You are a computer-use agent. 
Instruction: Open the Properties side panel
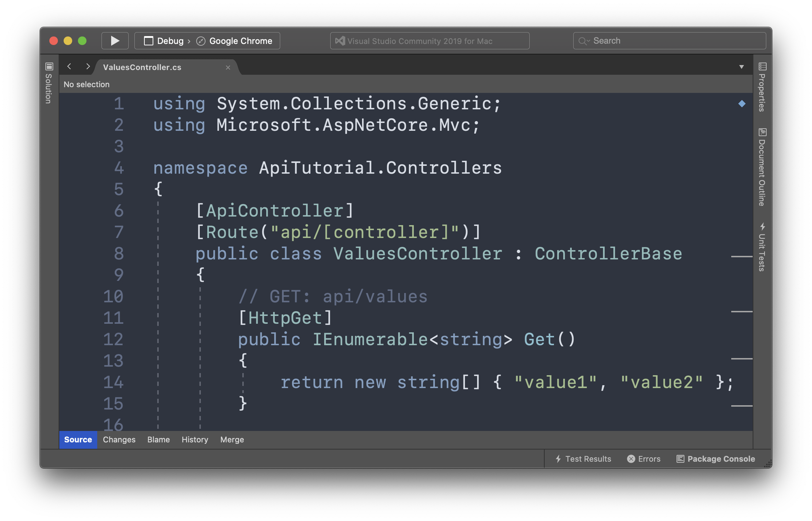click(x=762, y=87)
